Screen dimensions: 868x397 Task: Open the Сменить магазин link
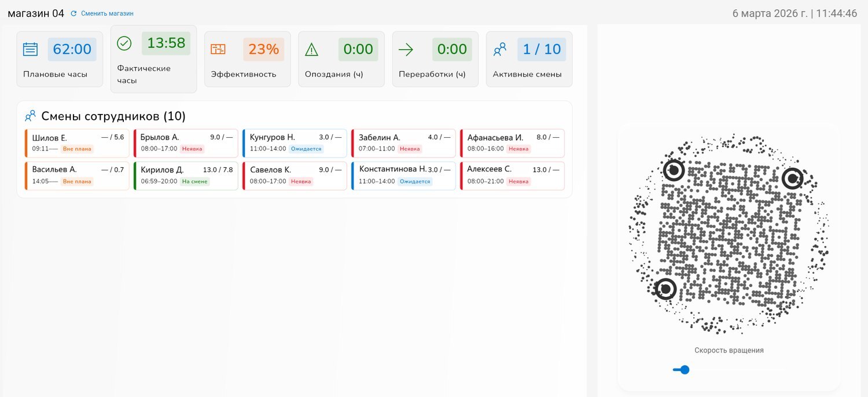pos(107,13)
